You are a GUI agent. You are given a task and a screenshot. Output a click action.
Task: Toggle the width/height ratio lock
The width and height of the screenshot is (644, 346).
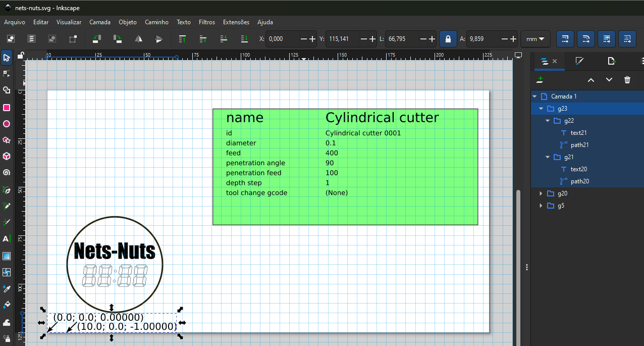(448, 39)
